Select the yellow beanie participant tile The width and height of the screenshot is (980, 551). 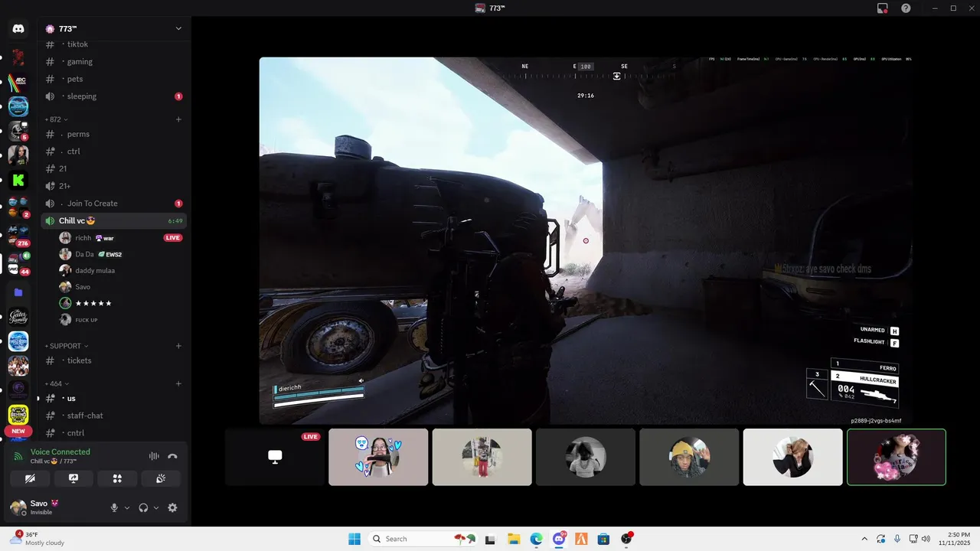point(689,457)
